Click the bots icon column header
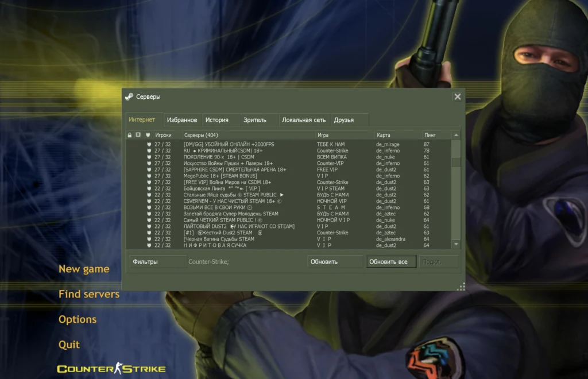 [x=138, y=135]
